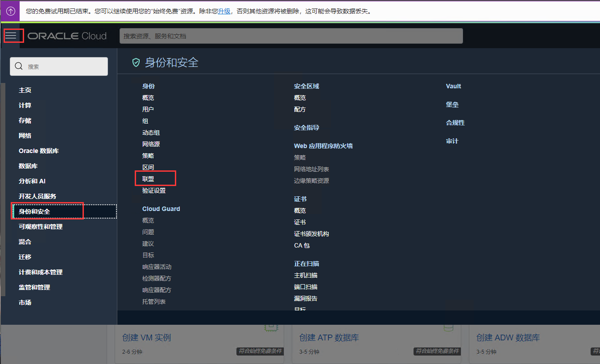The width and height of the screenshot is (600, 364).
Task: Select 存储 in the navigation menu
Action: click(25, 120)
